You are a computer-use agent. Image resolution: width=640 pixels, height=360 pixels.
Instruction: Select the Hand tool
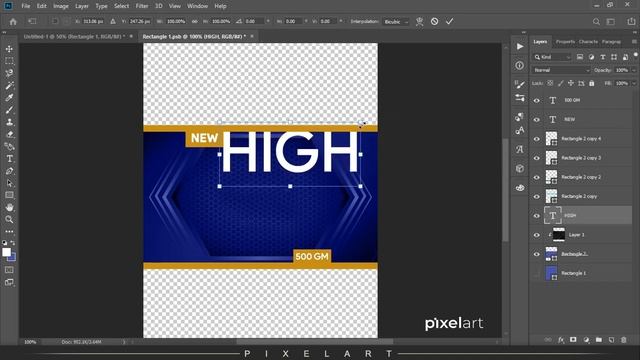click(x=9, y=207)
